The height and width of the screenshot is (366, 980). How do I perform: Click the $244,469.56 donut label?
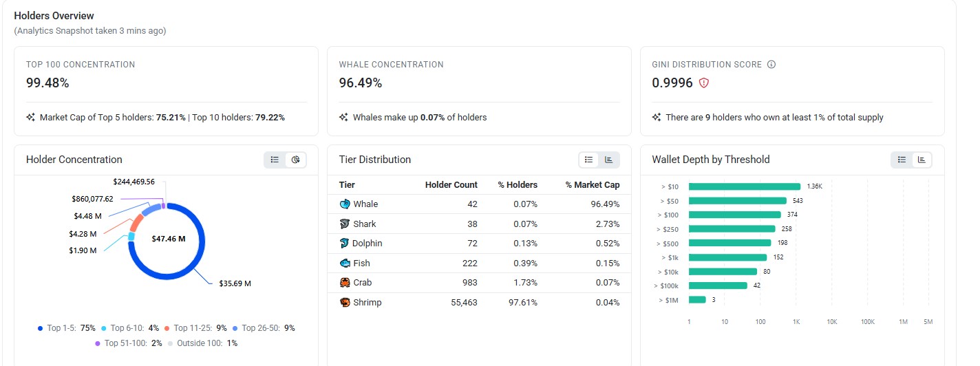[x=134, y=182]
